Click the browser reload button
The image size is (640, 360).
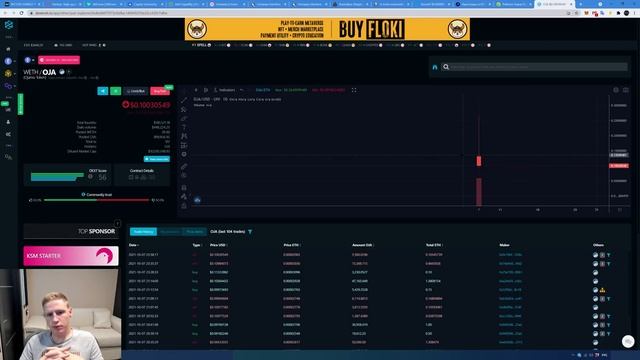22,13
